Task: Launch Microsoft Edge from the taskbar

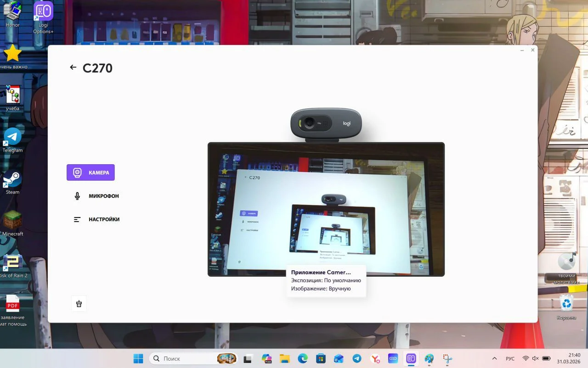Action: [302, 358]
